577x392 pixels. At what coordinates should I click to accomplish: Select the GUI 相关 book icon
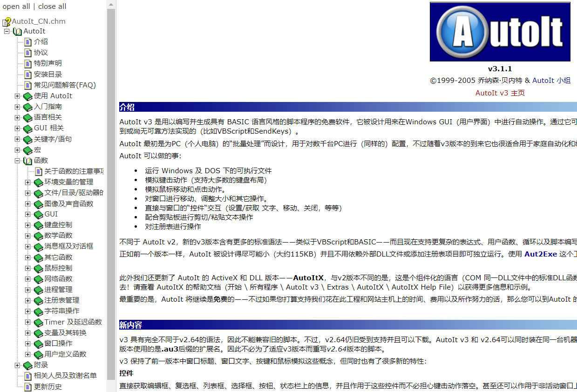tap(28, 128)
